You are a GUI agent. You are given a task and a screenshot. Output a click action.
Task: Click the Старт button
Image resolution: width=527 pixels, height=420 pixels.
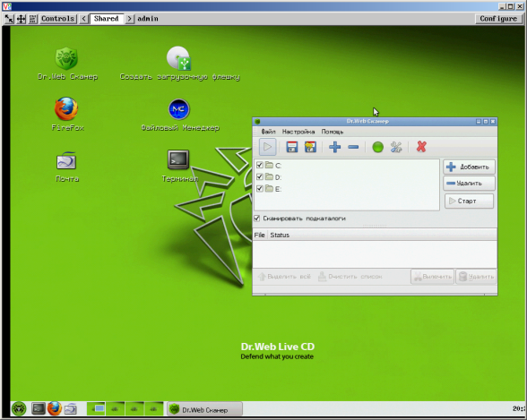point(469,201)
